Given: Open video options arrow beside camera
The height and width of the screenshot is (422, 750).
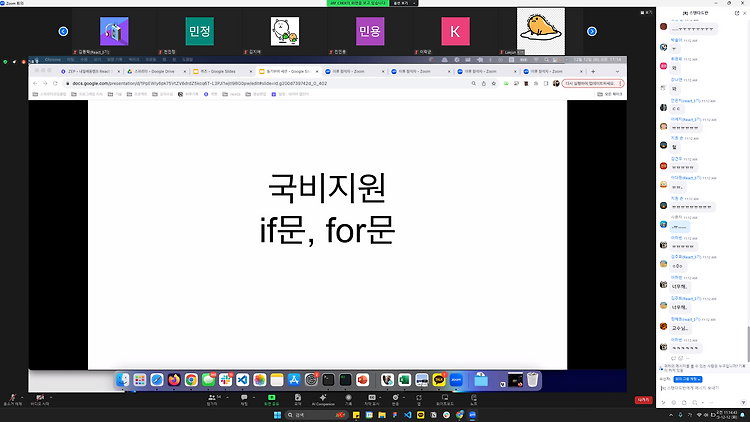Looking at the screenshot, I should pyautogui.click(x=51, y=397).
